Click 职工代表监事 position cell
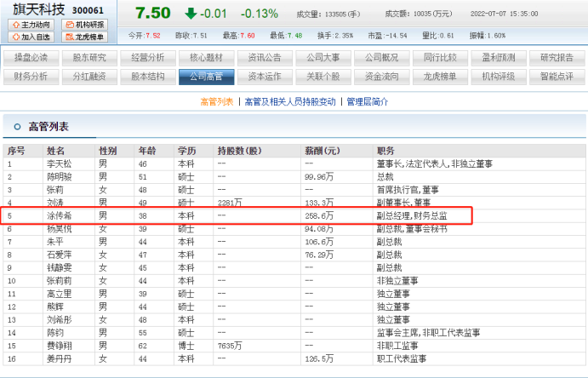Screen dimensions: 588x378 pos(402,359)
